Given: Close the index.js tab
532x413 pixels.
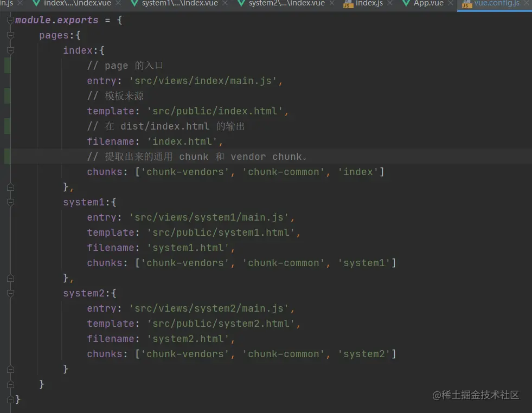Looking at the screenshot, I should coord(390,3).
